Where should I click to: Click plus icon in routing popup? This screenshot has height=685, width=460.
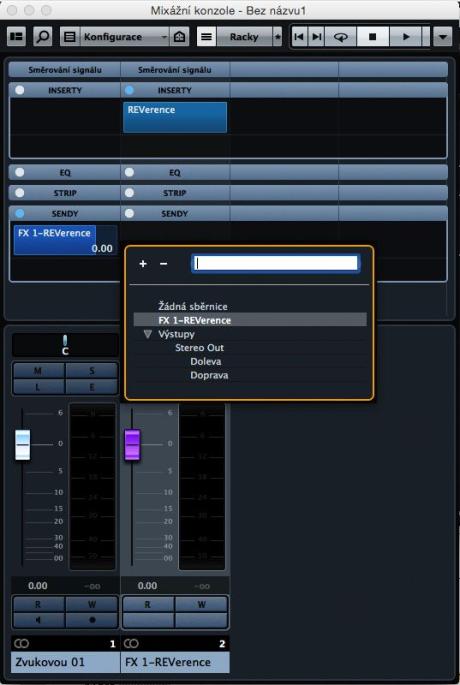(x=143, y=264)
